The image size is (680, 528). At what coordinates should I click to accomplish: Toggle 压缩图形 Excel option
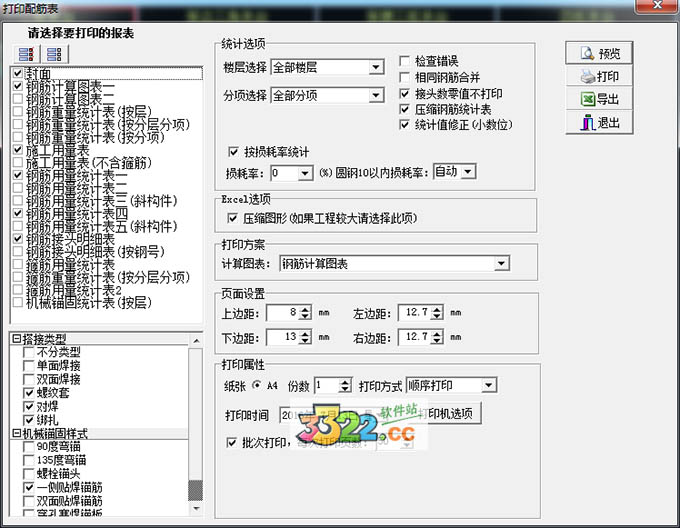click(232, 218)
